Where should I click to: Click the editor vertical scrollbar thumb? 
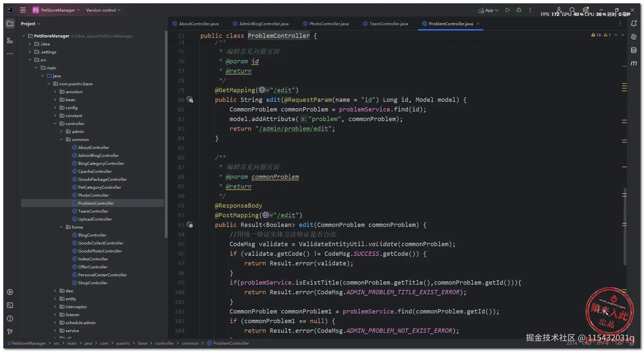(x=625, y=226)
